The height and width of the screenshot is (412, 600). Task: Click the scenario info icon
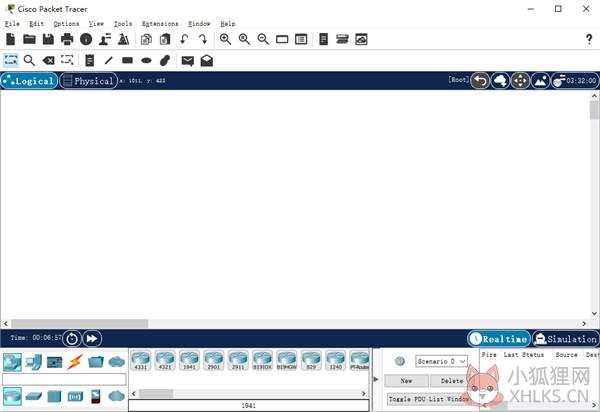400,361
